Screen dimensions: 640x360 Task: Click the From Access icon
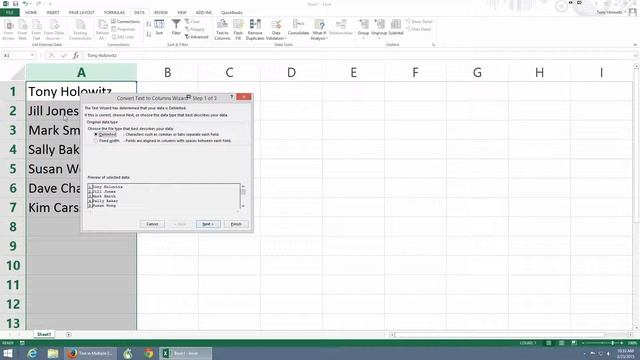[x=8, y=29]
